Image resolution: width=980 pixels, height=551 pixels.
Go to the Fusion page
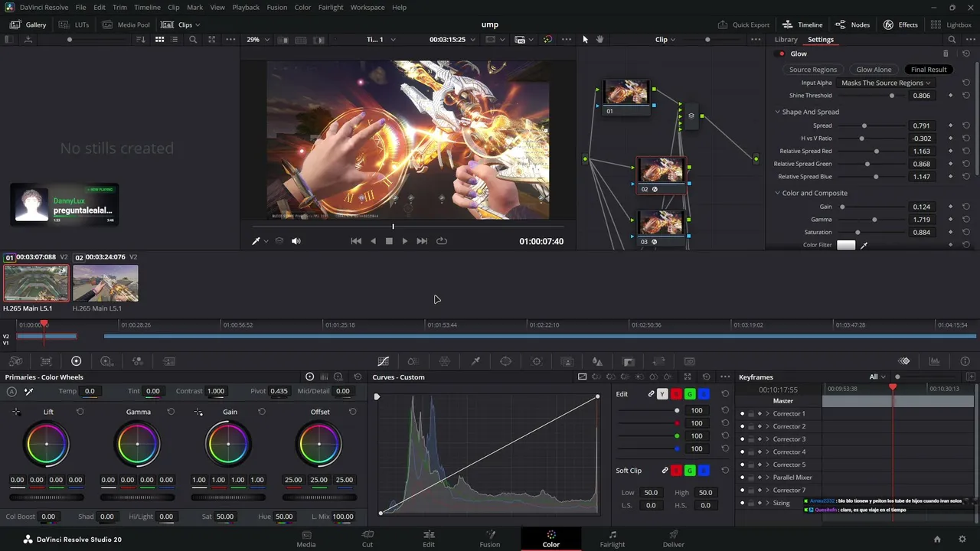coord(490,539)
